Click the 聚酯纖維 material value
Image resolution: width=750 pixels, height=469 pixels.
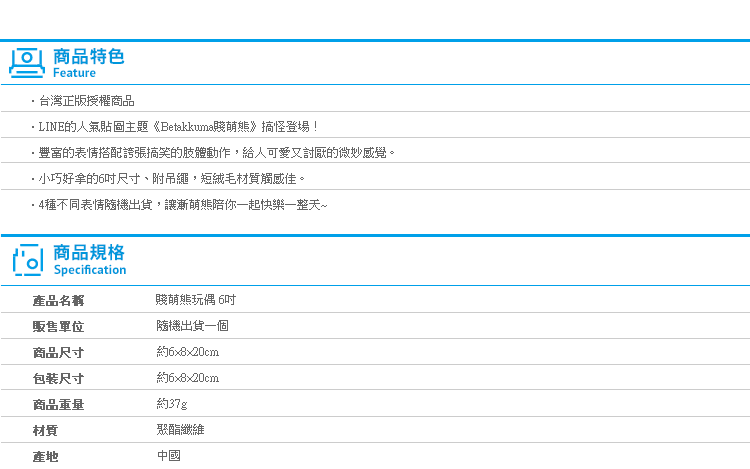coord(180,430)
